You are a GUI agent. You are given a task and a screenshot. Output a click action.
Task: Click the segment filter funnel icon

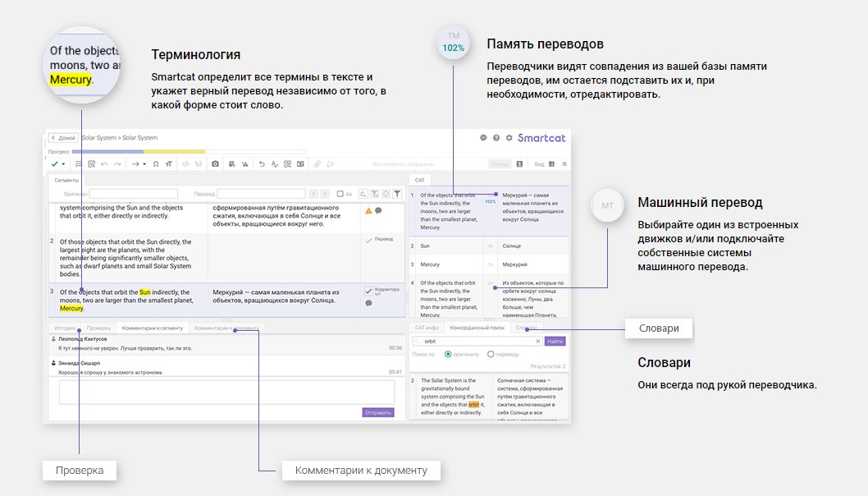tap(397, 194)
